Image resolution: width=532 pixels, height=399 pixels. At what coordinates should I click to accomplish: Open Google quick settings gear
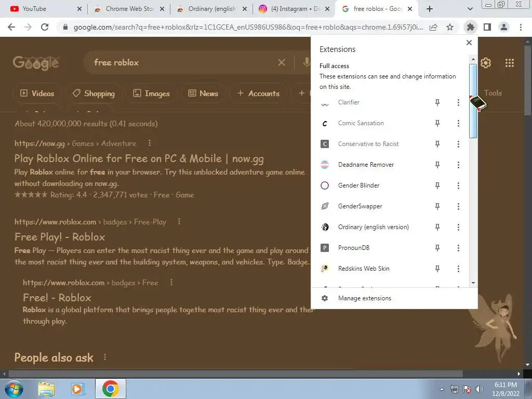pos(486,63)
